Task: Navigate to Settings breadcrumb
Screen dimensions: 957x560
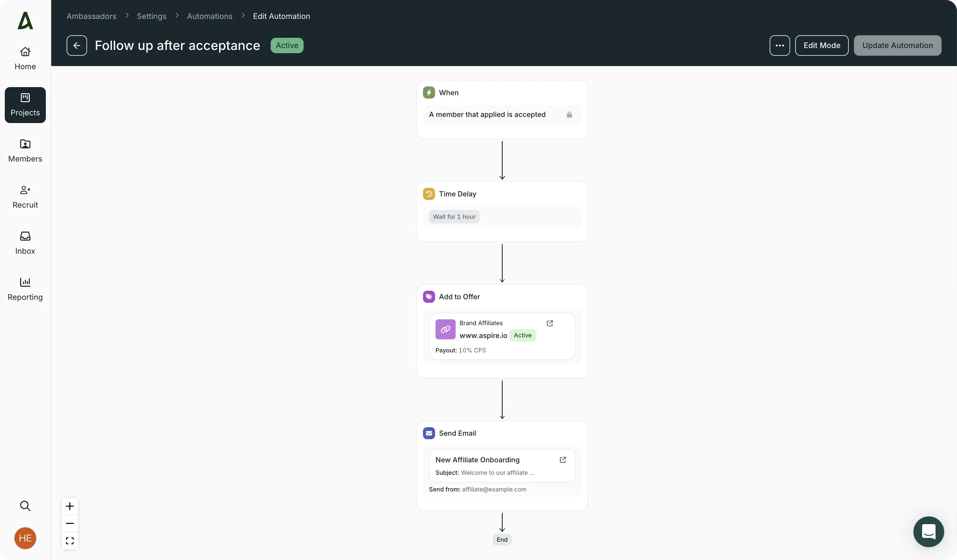Action: (151, 16)
